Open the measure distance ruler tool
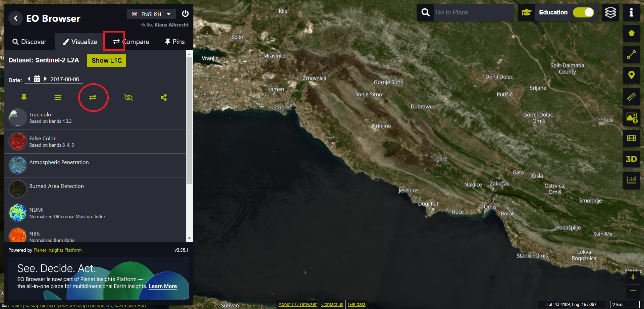644x309 pixels. pyautogui.click(x=631, y=97)
